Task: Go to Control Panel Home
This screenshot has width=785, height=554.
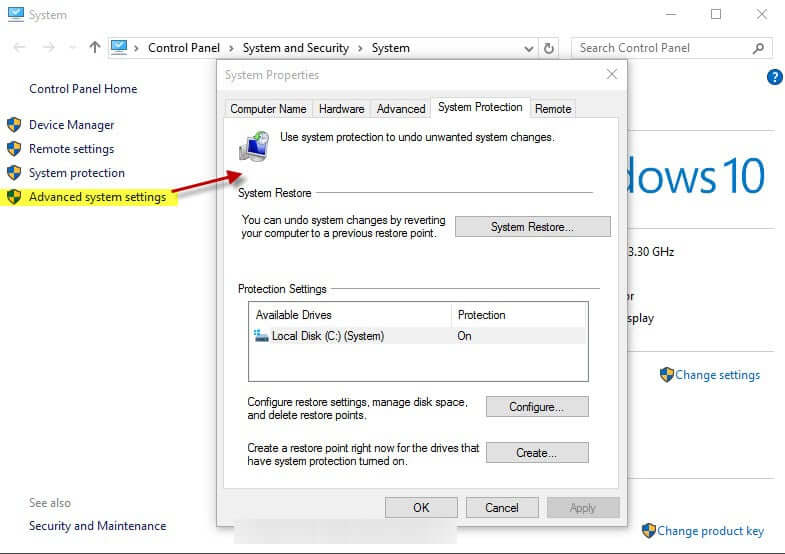Action: coord(83,89)
